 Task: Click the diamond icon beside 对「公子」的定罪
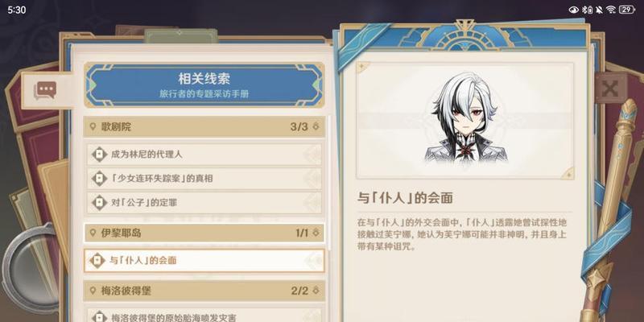pos(99,203)
